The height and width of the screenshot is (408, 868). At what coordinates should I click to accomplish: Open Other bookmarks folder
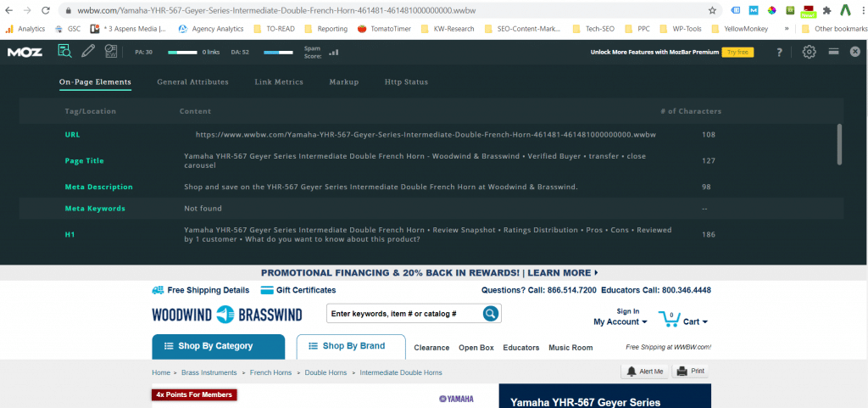[834, 29]
